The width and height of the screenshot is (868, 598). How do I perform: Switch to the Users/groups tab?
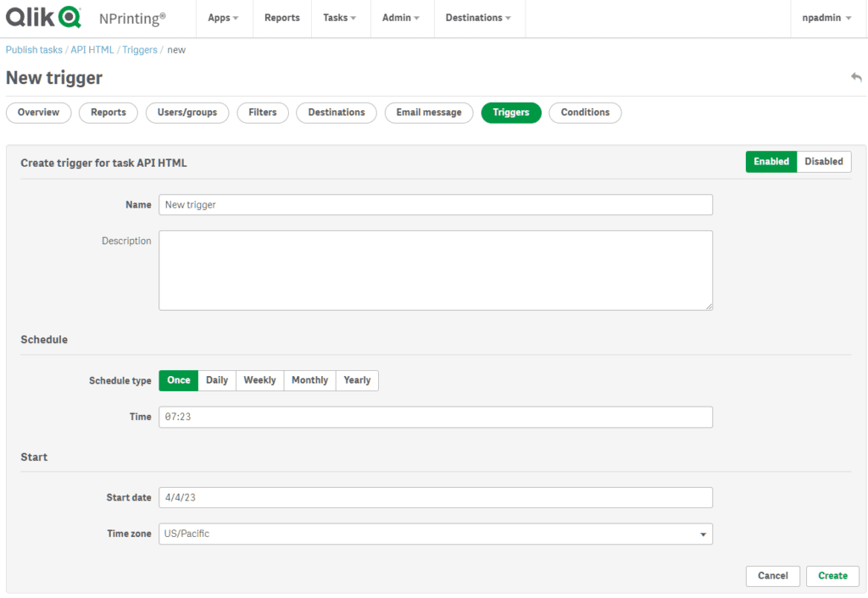[x=187, y=113]
